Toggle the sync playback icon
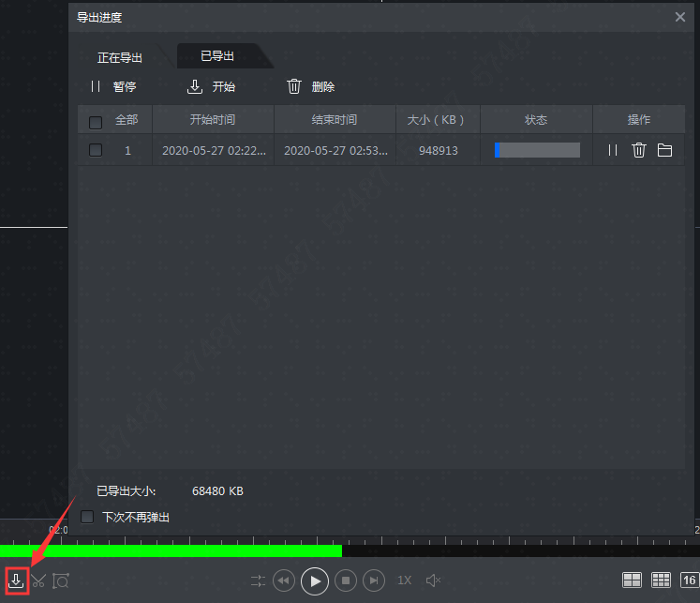700x603 pixels. point(258,580)
